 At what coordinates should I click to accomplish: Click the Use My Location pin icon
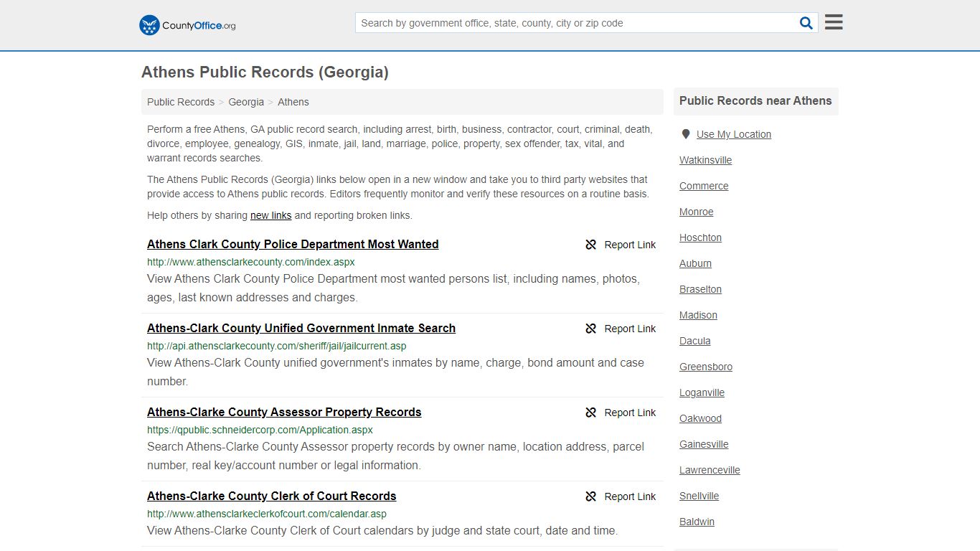click(685, 134)
